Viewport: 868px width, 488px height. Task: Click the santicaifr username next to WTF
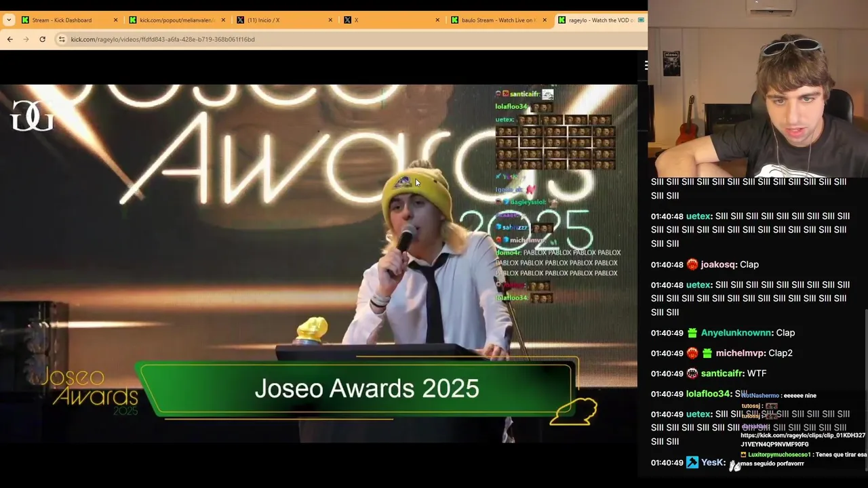coord(722,373)
